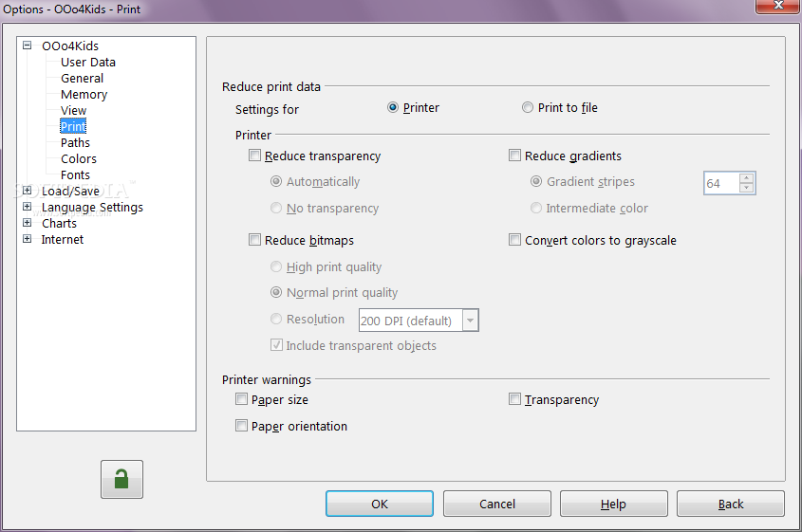The width and height of the screenshot is (802, 532).
Task: Select Paths in the options tree
Action: (75, 142)
